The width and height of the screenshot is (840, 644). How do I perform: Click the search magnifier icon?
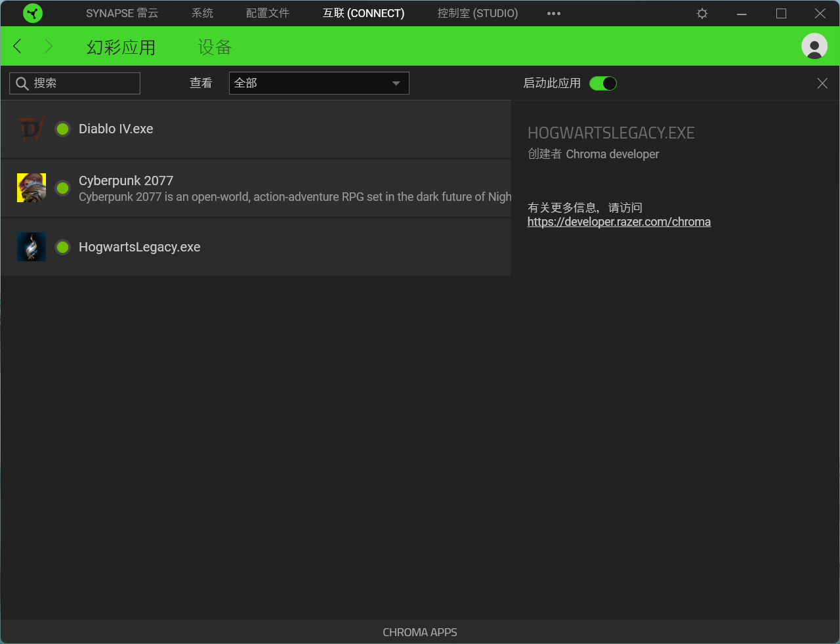tap(22, 83)
